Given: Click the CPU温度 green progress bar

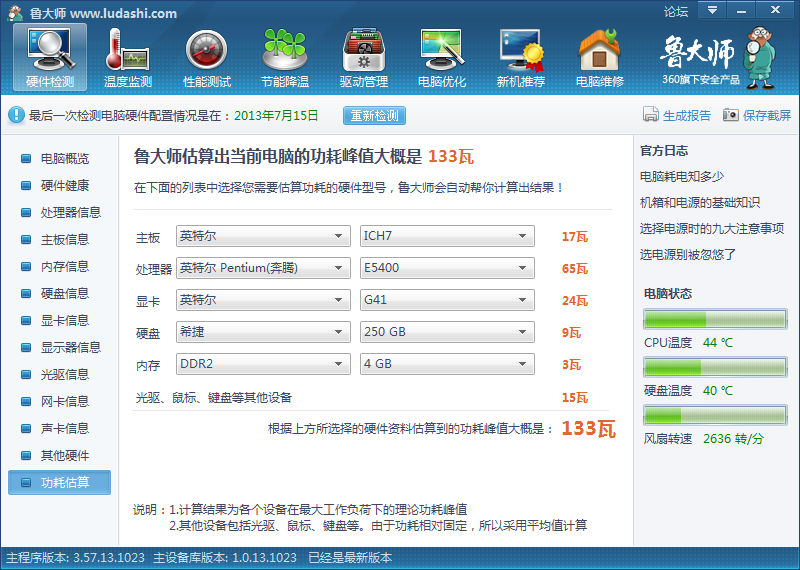Looking at the screenshot, I should pyautogui.click(x=715, y=319).
